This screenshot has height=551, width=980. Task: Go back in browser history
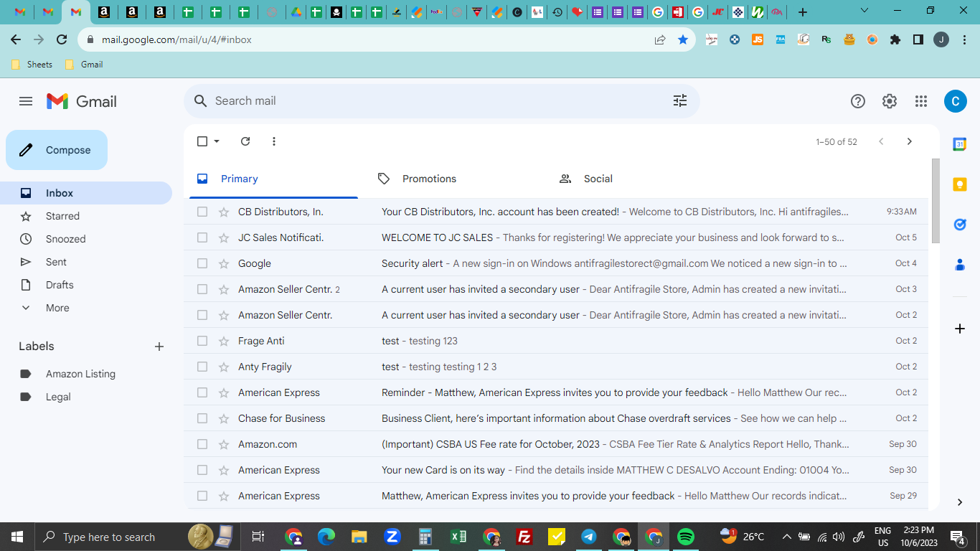[x=16, y=39]
